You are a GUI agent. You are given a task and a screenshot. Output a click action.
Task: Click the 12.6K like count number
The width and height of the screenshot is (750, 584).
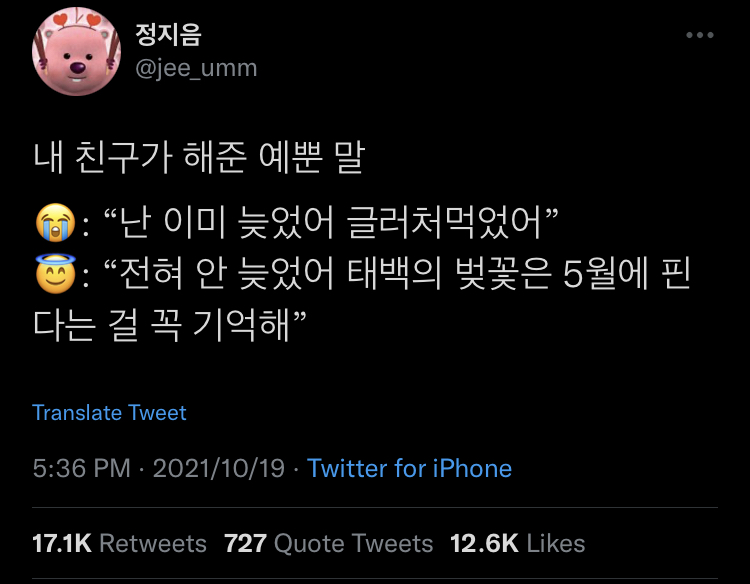coord(484,544)
